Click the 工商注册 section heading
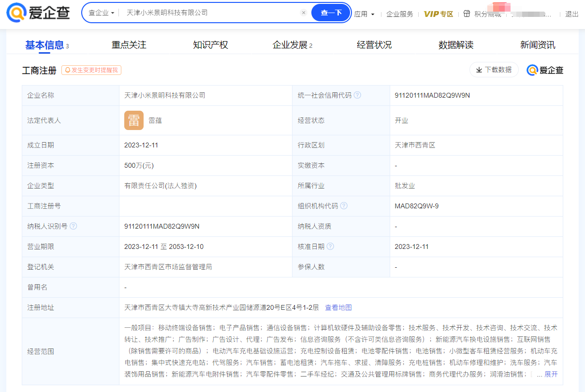 click(x=39, y=71)
